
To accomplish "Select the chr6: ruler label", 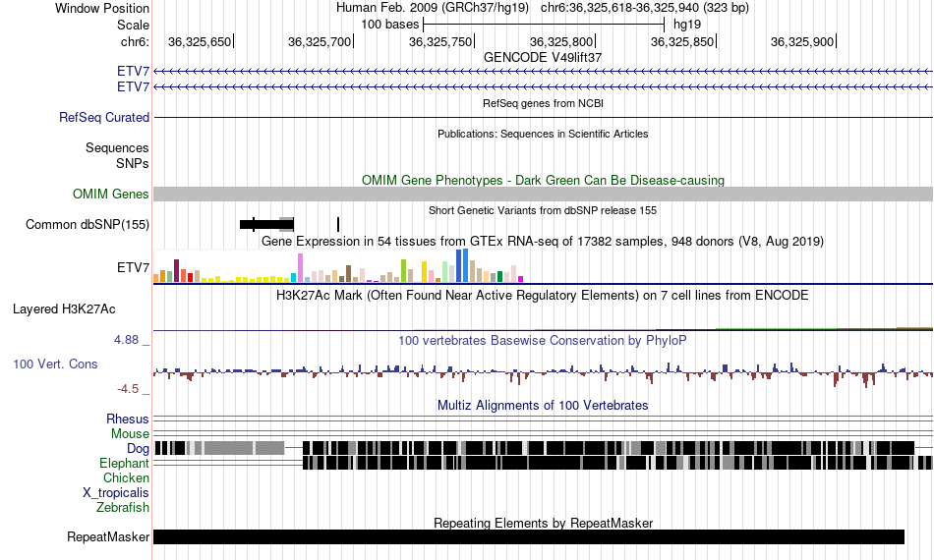I will click(x=135, y=41).
